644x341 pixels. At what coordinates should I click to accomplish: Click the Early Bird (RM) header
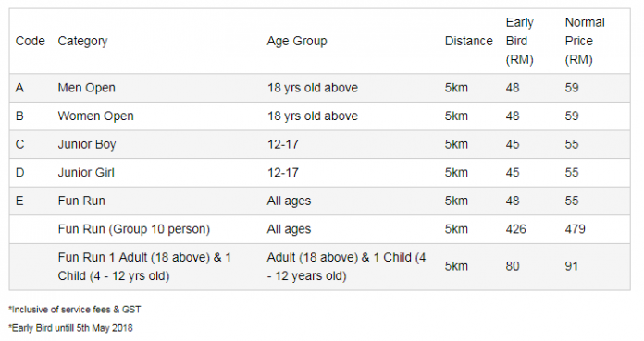click(520, 41)
